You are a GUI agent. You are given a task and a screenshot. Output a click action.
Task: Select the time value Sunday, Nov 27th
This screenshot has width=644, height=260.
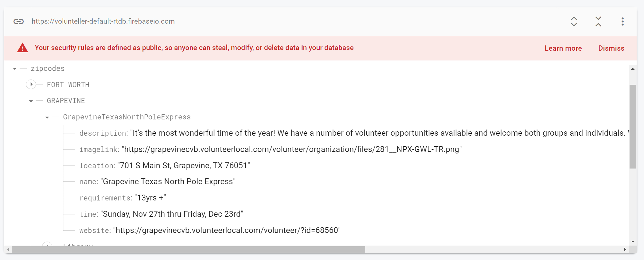172,214
